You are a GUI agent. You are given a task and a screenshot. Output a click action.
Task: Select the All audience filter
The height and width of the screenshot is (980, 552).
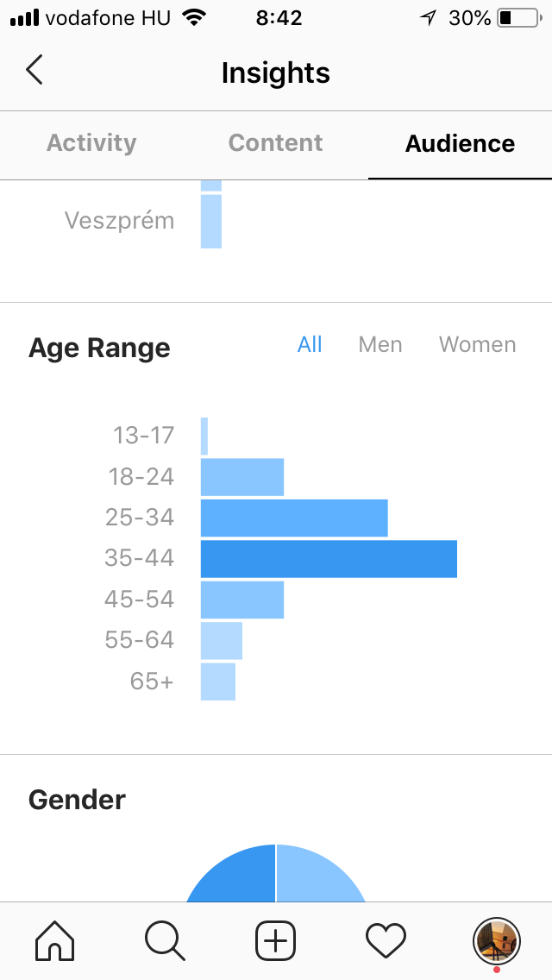tap(310, 344)
